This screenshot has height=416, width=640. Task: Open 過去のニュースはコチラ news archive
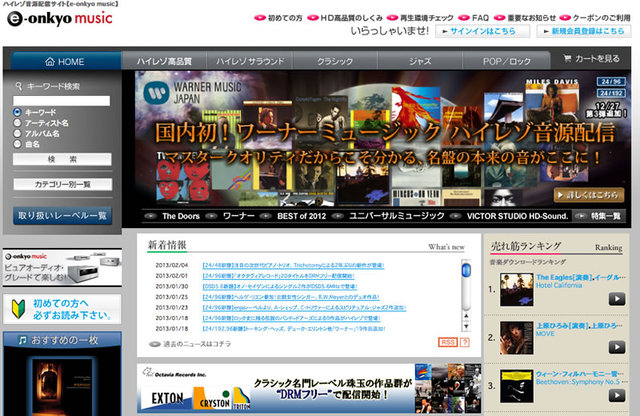pyautogui.click(x=190, y=343)
